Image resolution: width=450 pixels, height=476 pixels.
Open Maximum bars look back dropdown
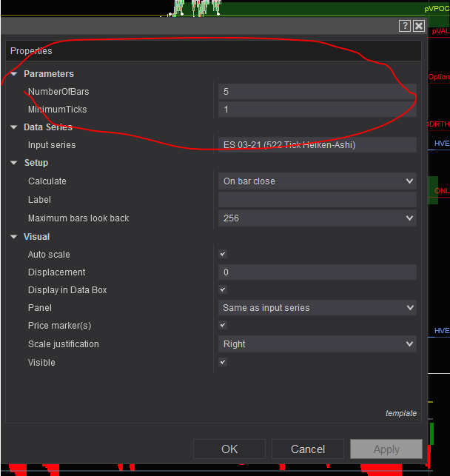pyautogui.click(x=317, y=218)
